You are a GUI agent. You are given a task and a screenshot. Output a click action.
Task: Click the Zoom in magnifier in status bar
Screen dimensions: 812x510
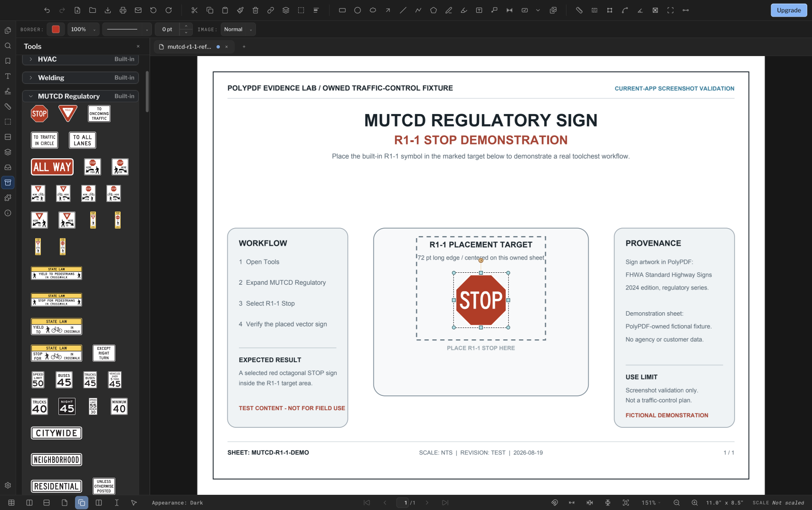click(695, 502)
